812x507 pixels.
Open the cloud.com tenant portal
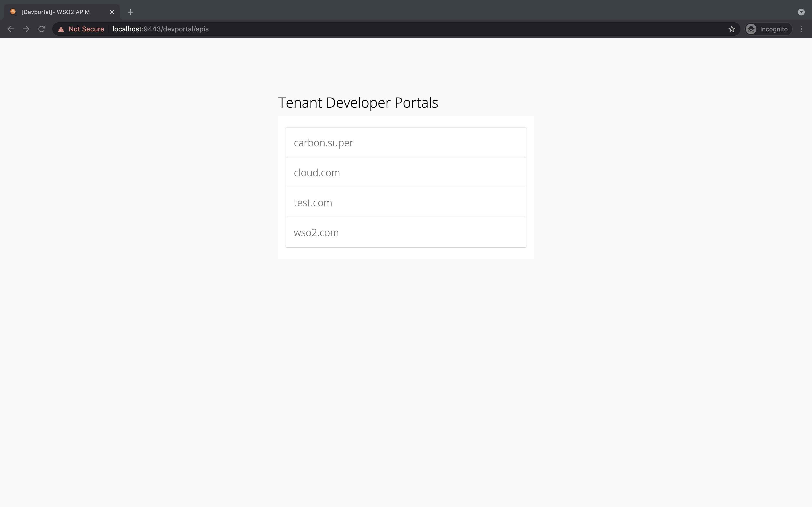[405, 172]
